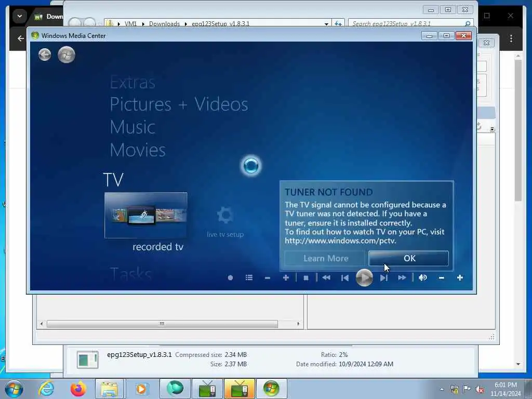This screenshot has width=532, height=399.
Task: Switch to Windows Media Center taskbar button
Action: [x=271, y=389]
